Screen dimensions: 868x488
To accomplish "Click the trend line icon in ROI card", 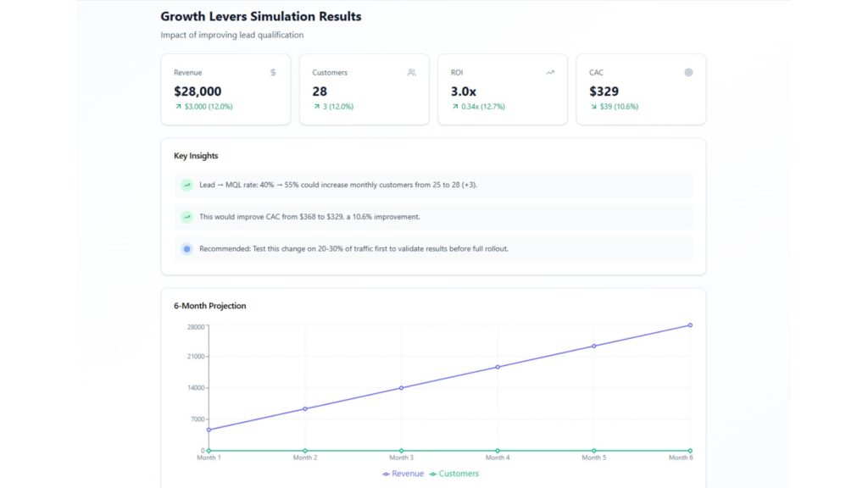I will (550, 73).
